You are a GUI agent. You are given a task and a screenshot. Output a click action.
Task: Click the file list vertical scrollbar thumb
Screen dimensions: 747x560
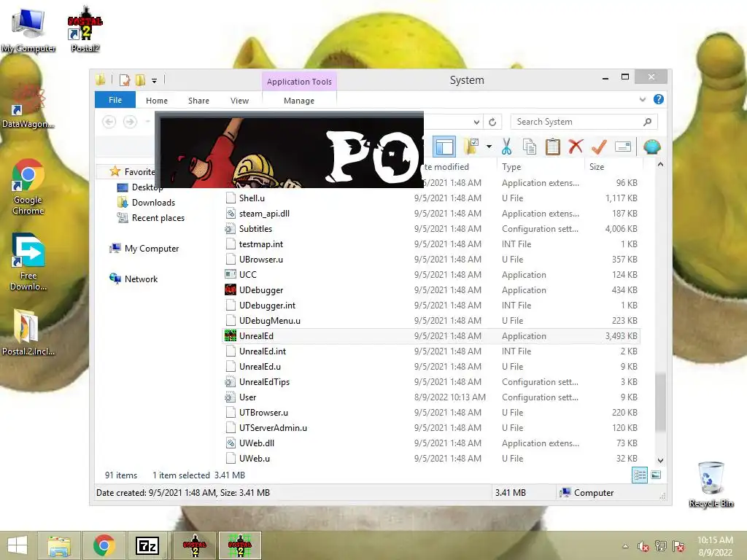660,402
